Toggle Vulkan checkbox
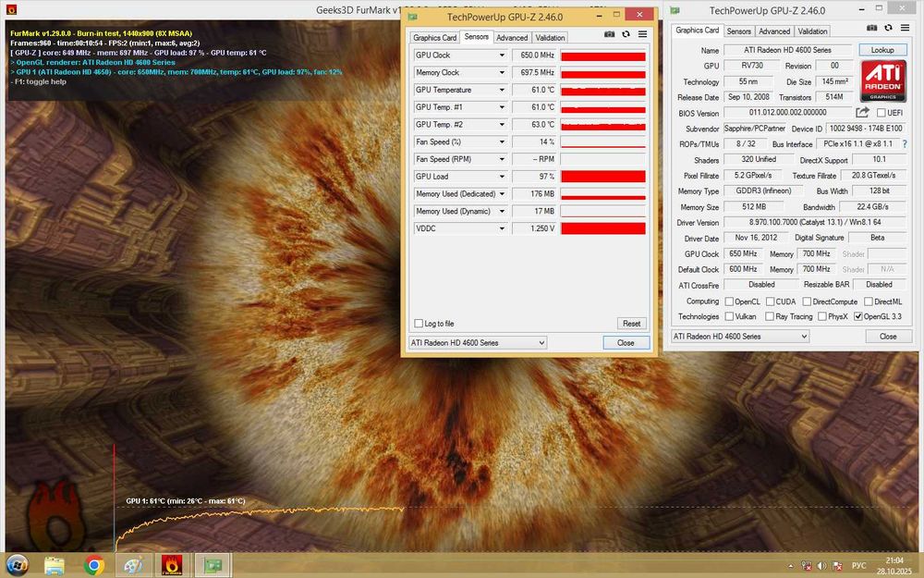This screenshot has width=924, height=578. point(729,316)
